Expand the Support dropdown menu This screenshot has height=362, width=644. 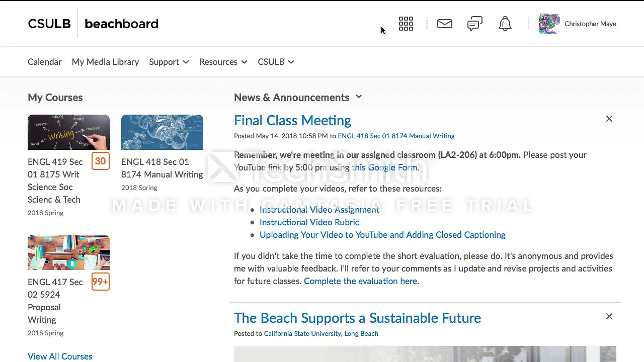[169, 62]
